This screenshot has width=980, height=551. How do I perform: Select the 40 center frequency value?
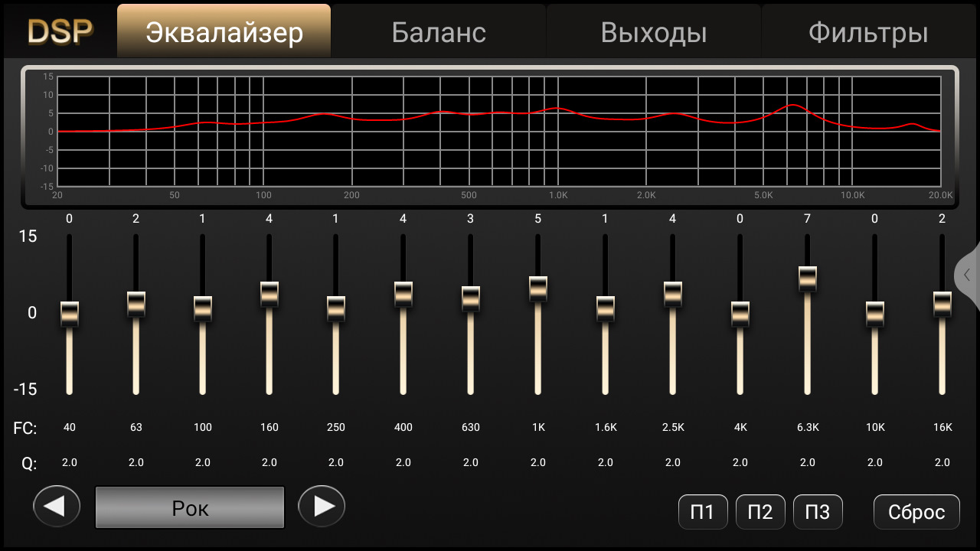[x=70, y=427]
